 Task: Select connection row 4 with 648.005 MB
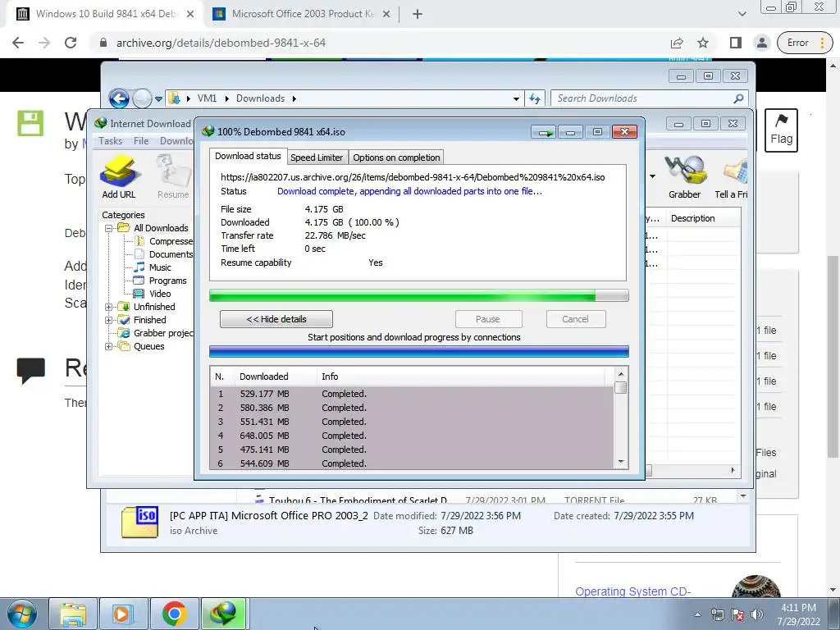tap(412, 436)
